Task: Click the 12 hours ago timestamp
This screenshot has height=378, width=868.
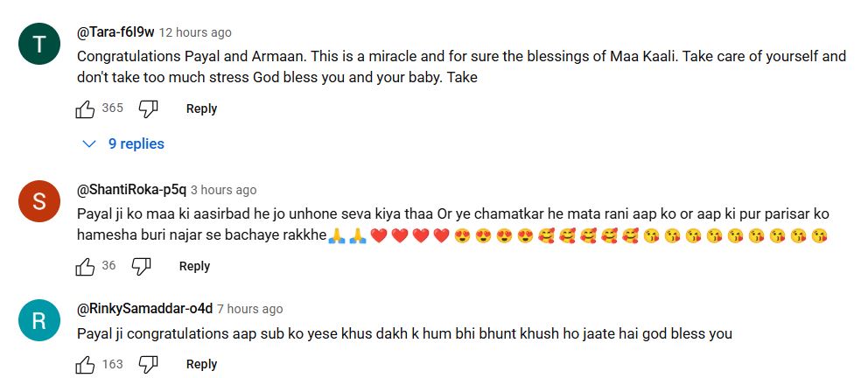Action: tap(195, 32)
